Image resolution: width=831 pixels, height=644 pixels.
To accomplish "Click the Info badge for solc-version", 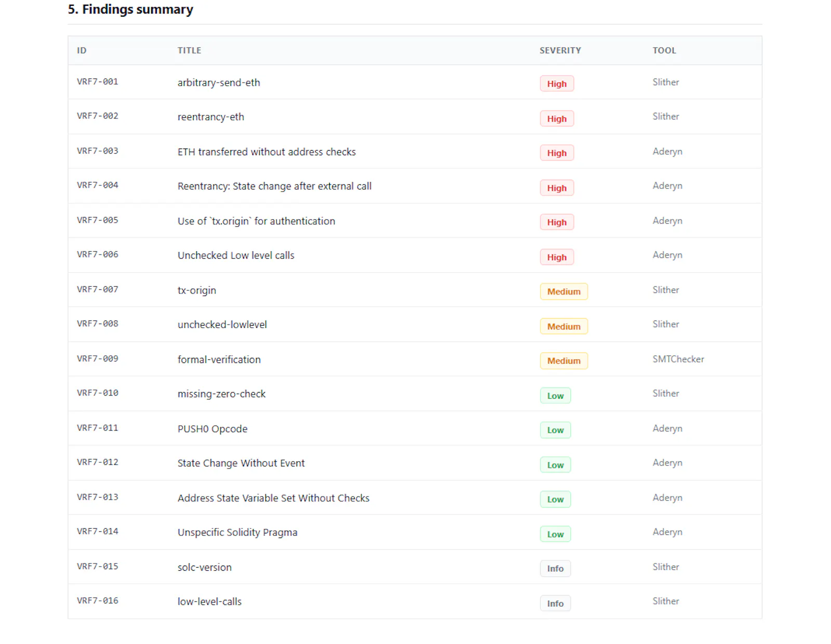I will (x=555, y=568).
